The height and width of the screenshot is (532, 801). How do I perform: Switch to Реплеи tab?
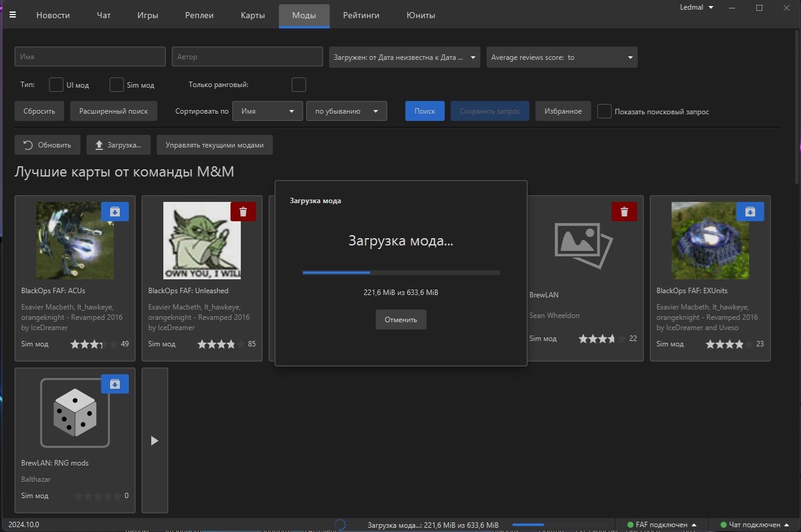[200, 16]
